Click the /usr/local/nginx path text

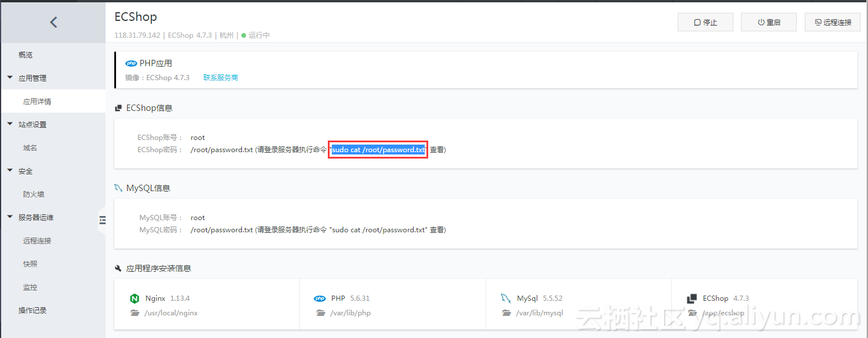[x=172, y=313]
